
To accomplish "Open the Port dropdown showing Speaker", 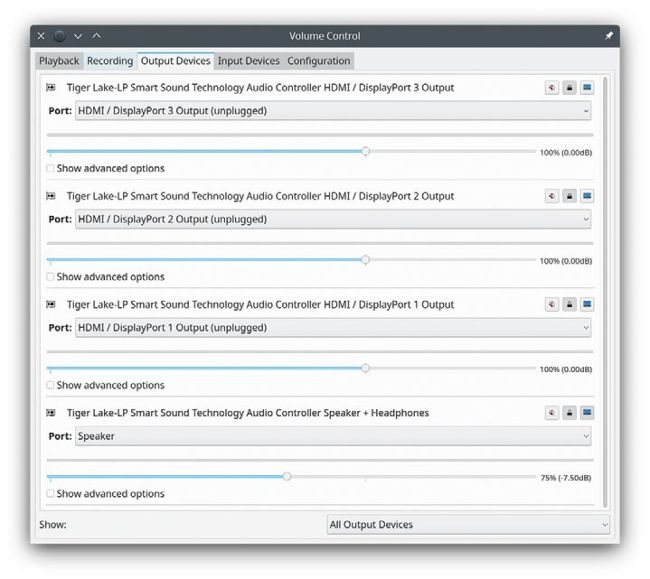I will 332,436.
